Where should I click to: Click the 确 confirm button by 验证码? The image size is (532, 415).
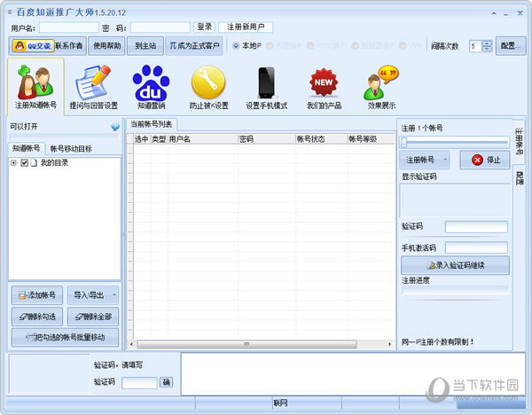click(x=167, y=382)
